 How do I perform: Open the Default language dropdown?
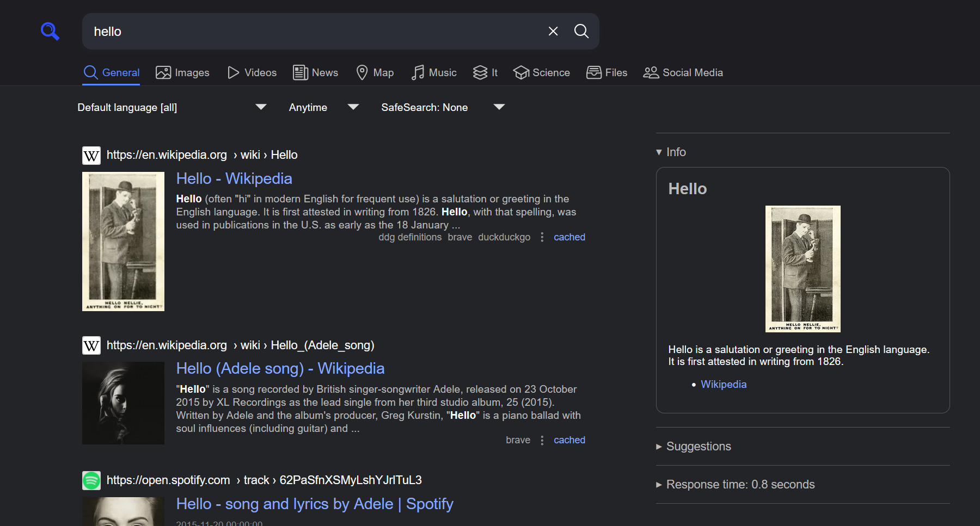pyautogui.click(x=171, y=107)
